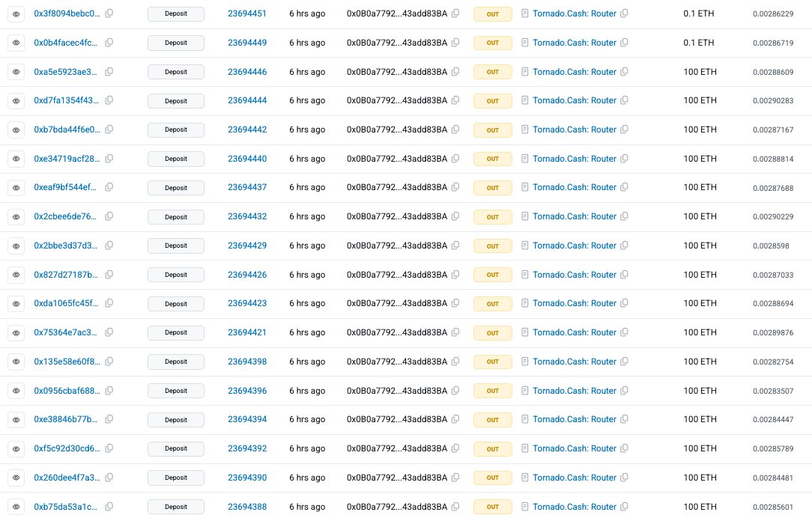
Task: Copy Tornado.Cash Router address in block 23694442 row
Action: click(x=625, y=130)
